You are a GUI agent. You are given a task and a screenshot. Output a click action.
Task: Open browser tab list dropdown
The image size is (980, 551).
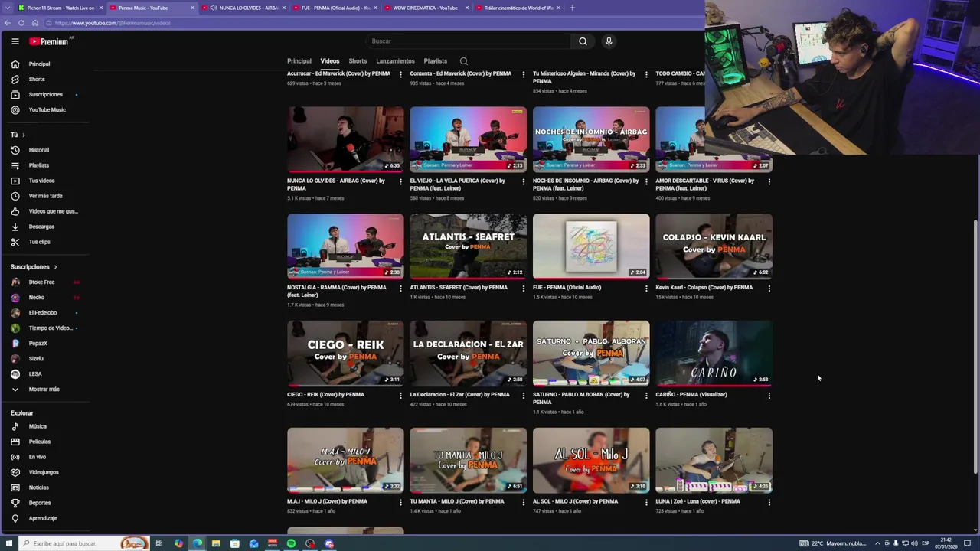[x=8, y=8]
